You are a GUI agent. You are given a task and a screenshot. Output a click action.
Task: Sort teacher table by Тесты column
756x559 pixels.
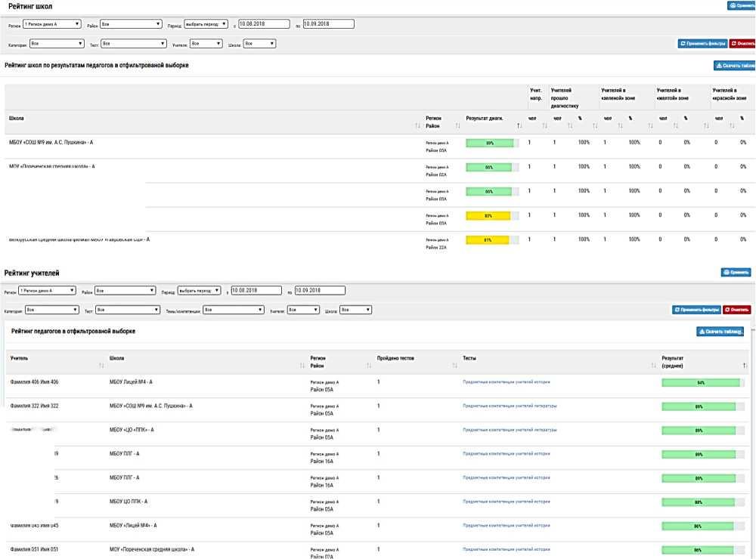coord(653,366)
